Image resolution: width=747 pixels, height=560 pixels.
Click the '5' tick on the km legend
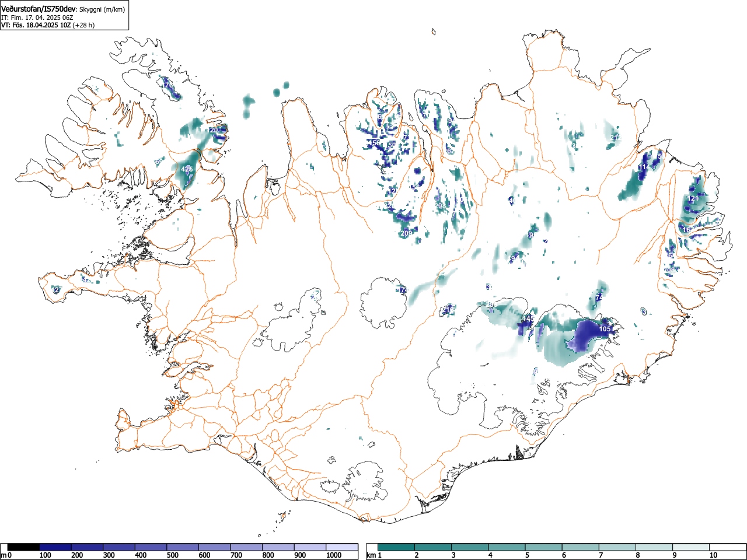coord(527,555)
